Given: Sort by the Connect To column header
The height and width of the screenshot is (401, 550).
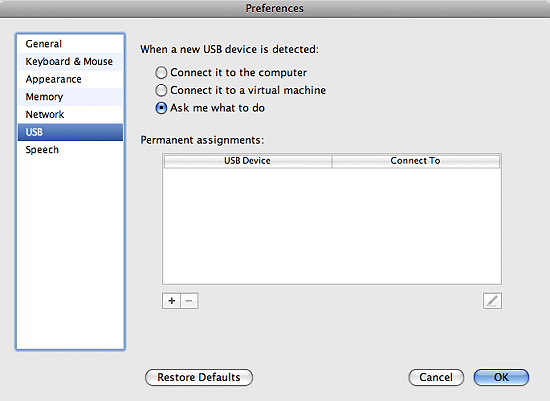Looking at the screenshot, I should 416,161.
